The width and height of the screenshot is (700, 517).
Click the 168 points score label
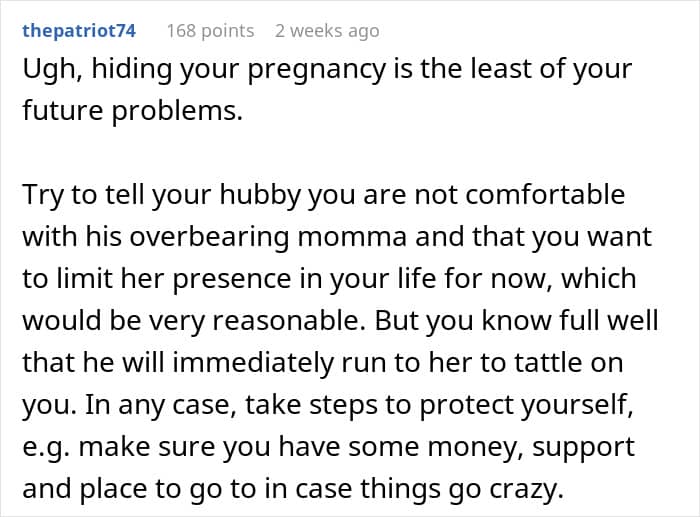pyautogui.click(x=210, y=31)
